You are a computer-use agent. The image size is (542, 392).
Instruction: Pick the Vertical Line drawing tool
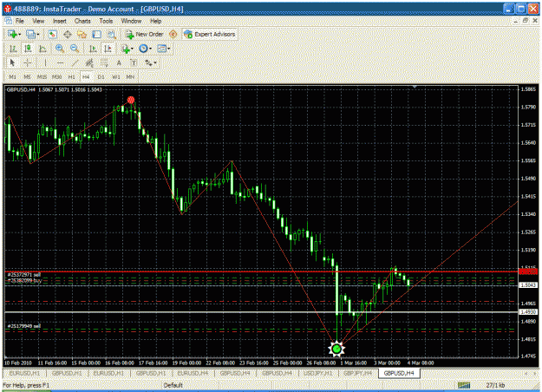pyautogui.click(x=45, y=62)
